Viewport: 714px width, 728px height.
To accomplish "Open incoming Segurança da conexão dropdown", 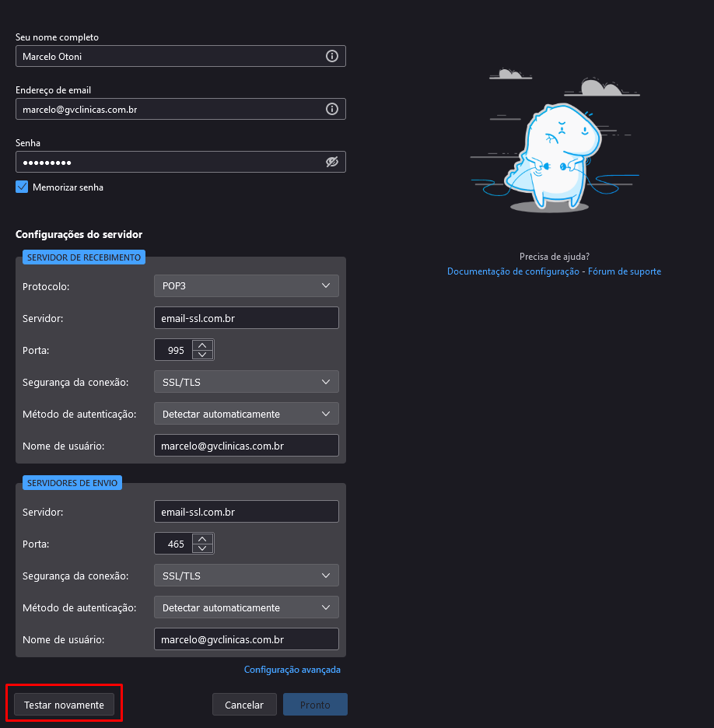I will point(246,382).
